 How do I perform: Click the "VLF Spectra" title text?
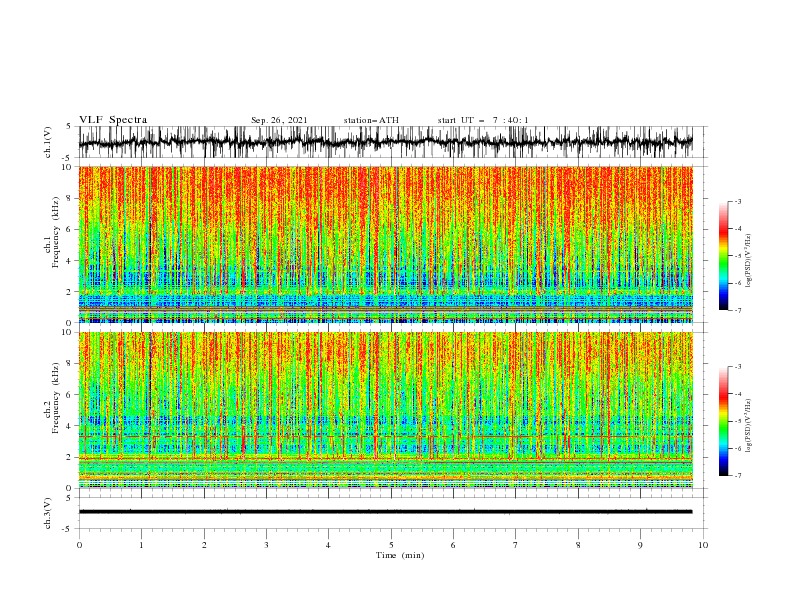point(113,120)
